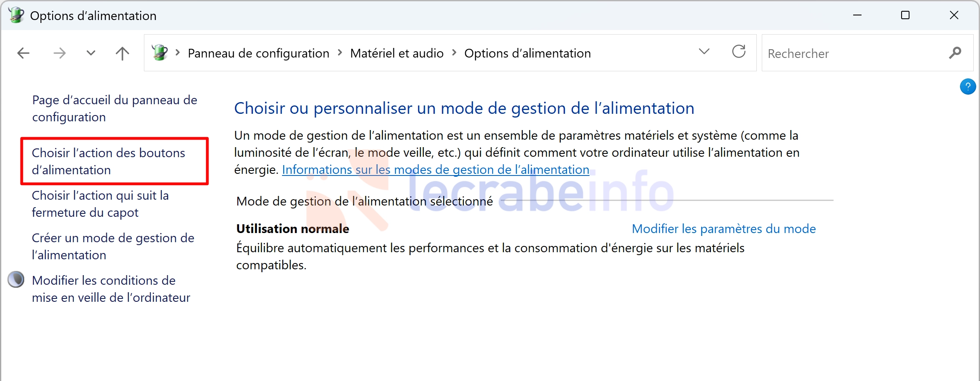Click inside the Rechercher search field
This screenshot has width=980, height=381.
point(855,53)
